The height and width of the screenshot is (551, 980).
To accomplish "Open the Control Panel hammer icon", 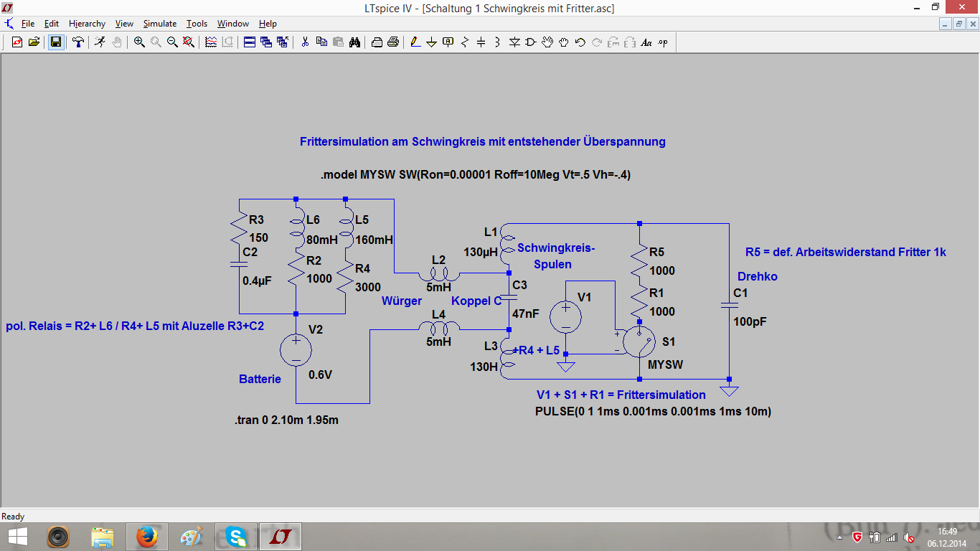I will (78, 42).
